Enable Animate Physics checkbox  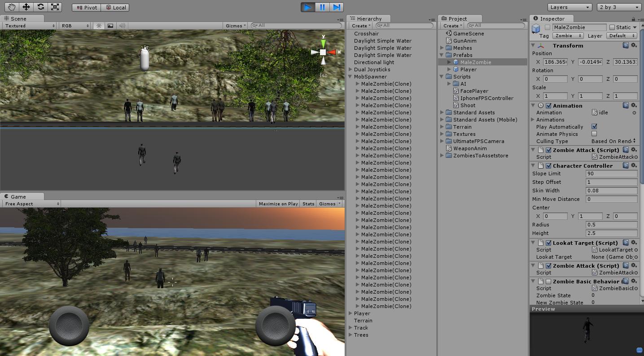point(594,134)
